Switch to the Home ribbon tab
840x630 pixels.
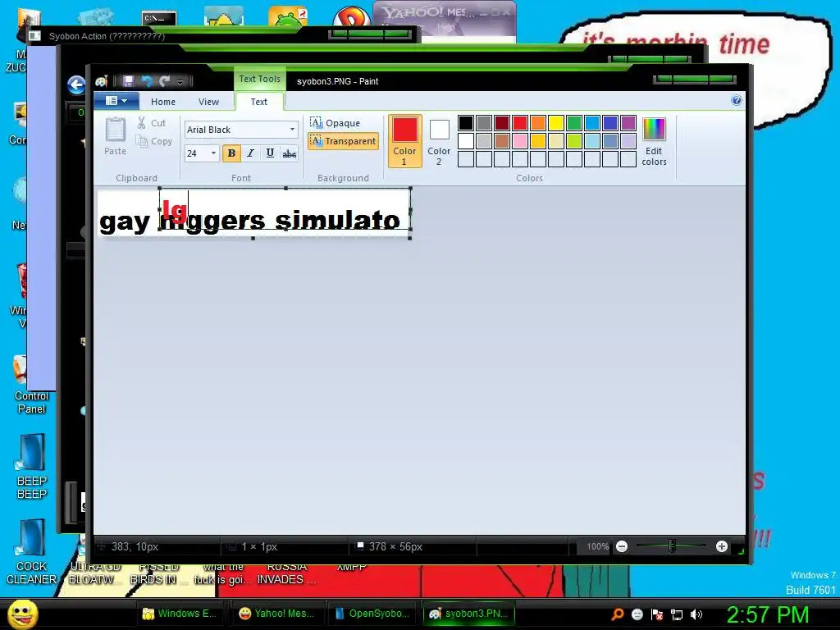163,102
